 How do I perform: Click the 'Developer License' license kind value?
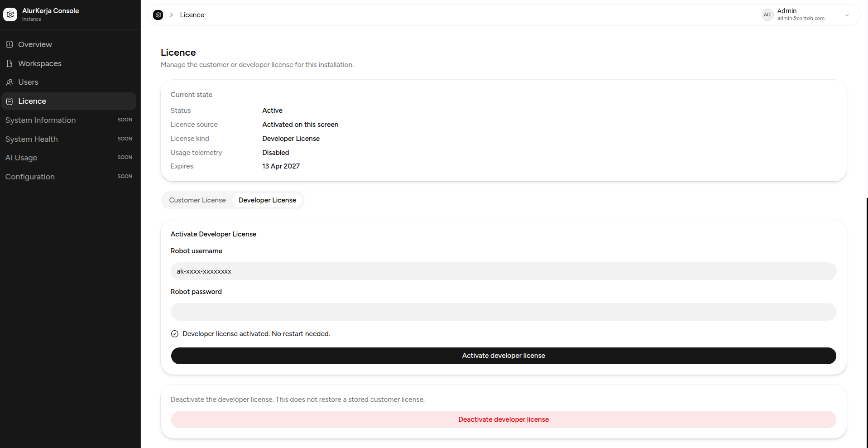pos(291,139)
